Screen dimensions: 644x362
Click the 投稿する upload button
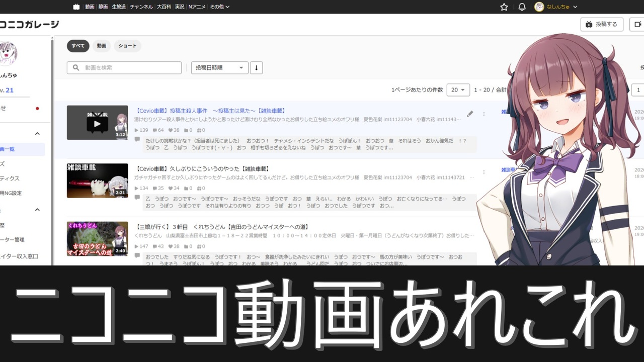602,24
